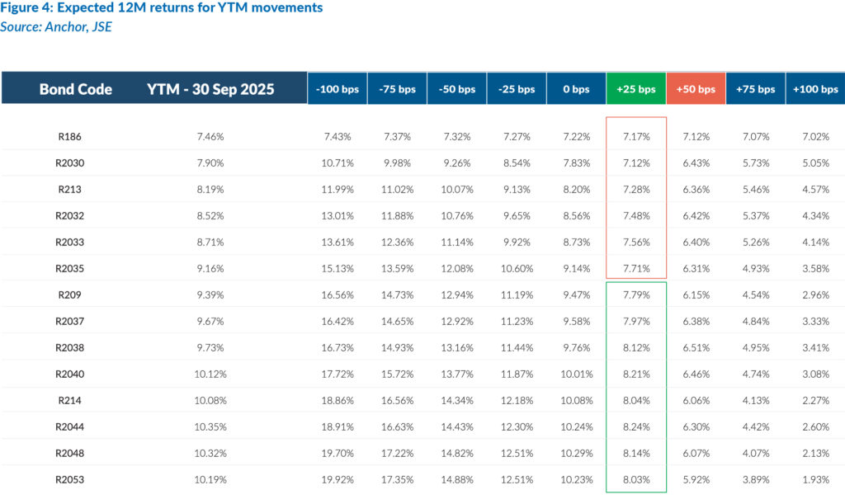845x504 pixels.
Task: Click the Bond Code header
Action: [x=76, y=89]
